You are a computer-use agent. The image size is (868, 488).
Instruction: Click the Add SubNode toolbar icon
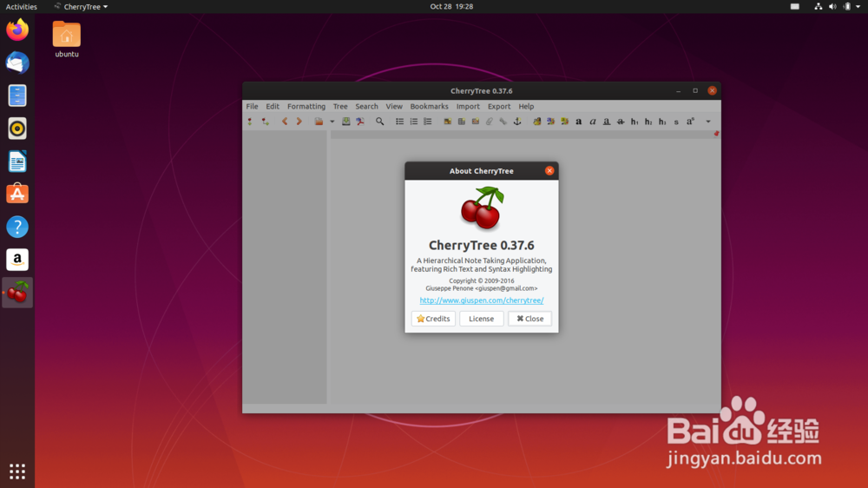pyautogui.click(x=265, y=122)
